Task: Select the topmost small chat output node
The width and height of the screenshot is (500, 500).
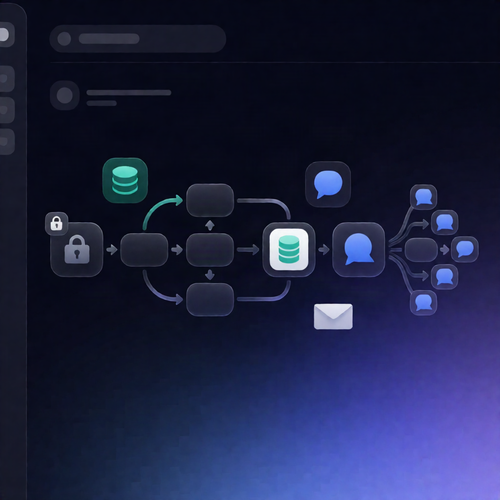Action: [x=423, y=197]
